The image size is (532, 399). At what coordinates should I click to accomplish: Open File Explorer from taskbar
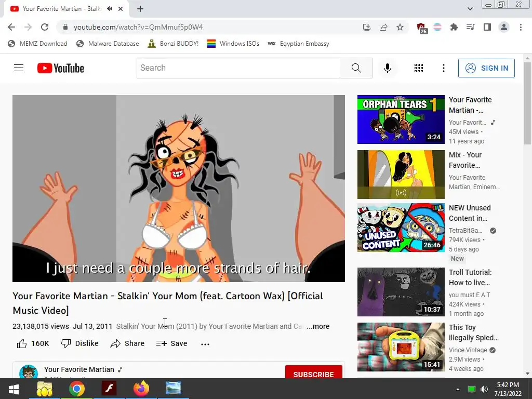pos(45,389)
